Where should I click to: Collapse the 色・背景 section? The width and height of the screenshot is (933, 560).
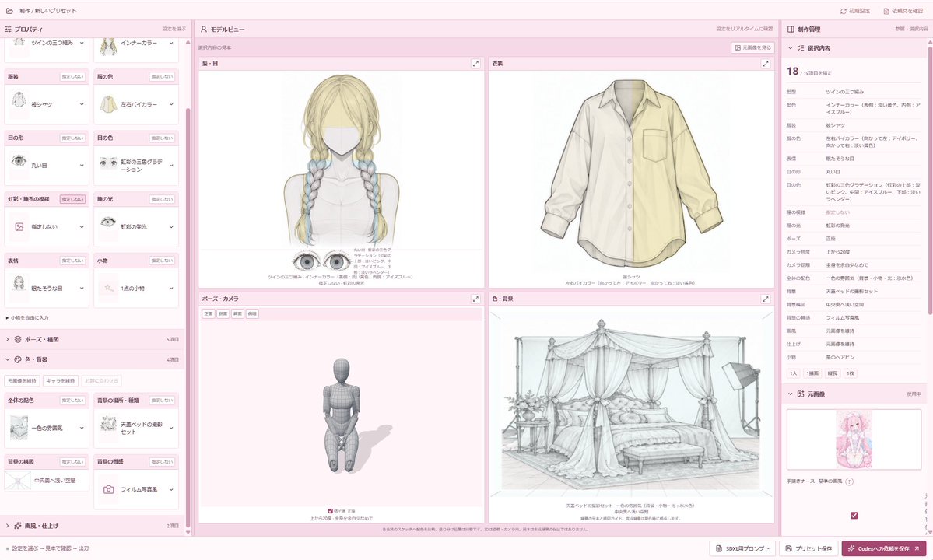(x=93, y=359)
